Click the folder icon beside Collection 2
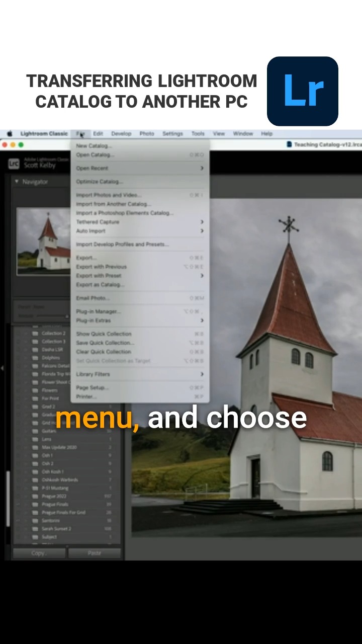The height and width of the screenshot is (644, 362). (35, 333)
